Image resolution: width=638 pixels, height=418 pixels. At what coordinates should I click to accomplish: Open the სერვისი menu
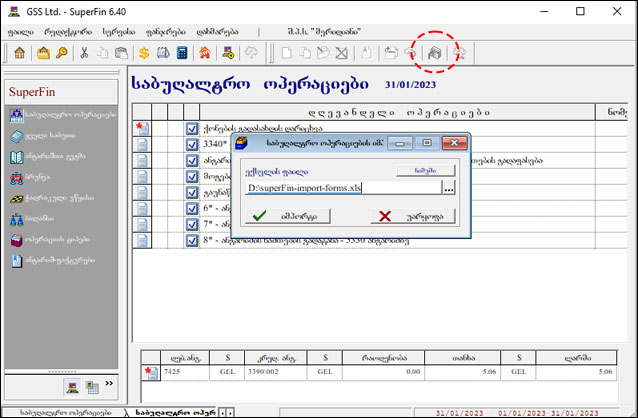click(x=118, y=32)
